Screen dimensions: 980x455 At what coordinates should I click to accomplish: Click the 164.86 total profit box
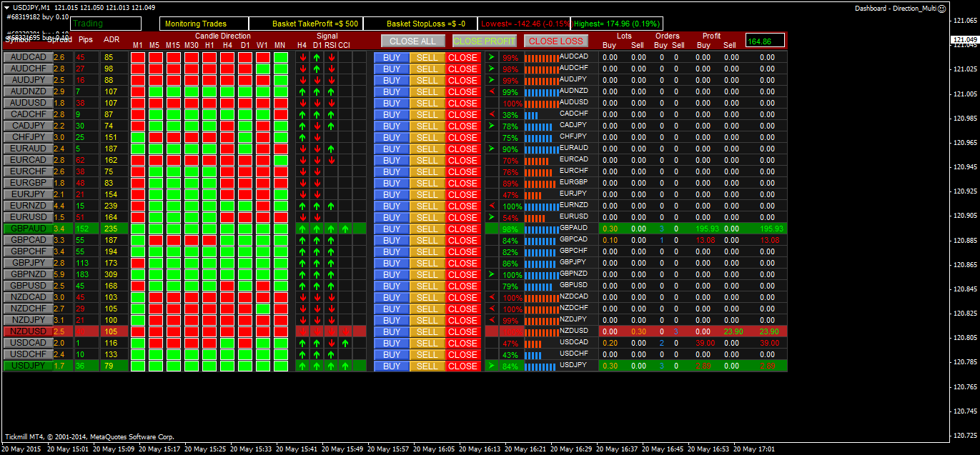(x=765, y=41)
